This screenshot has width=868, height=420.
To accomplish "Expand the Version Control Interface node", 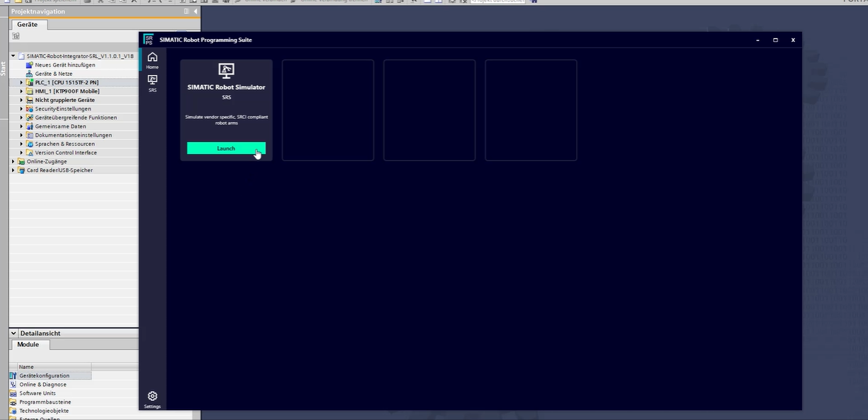I will pyautogui.click(x=21, y=152).
